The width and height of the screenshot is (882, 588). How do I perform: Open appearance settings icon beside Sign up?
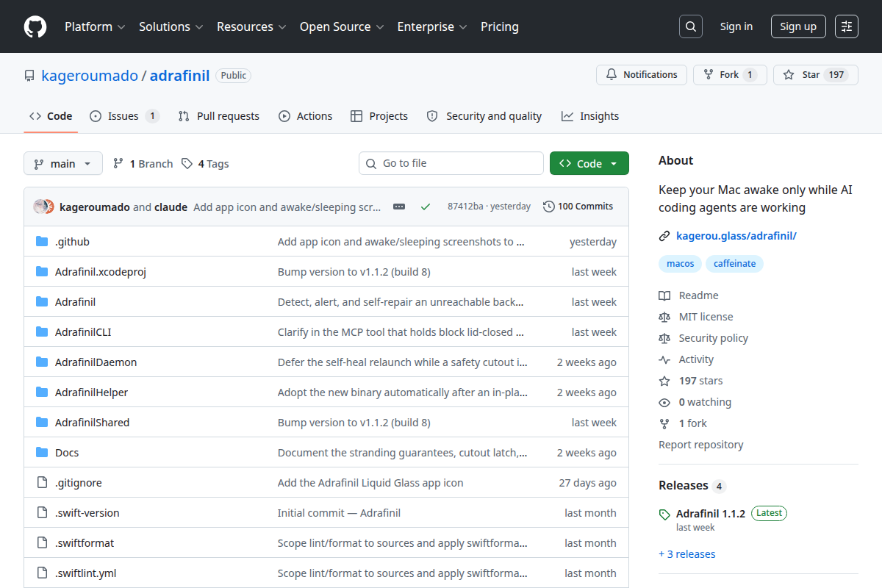(847, 26)
